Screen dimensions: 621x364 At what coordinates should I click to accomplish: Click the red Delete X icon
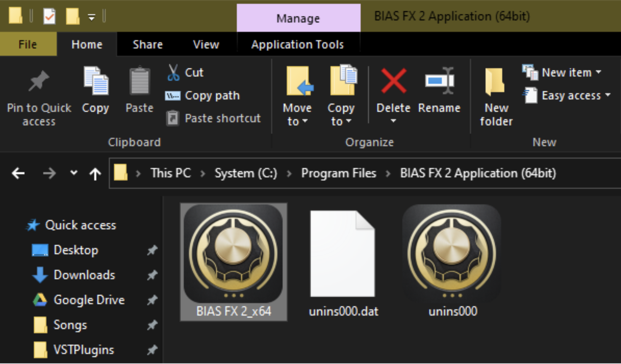[x=393, y=81]
